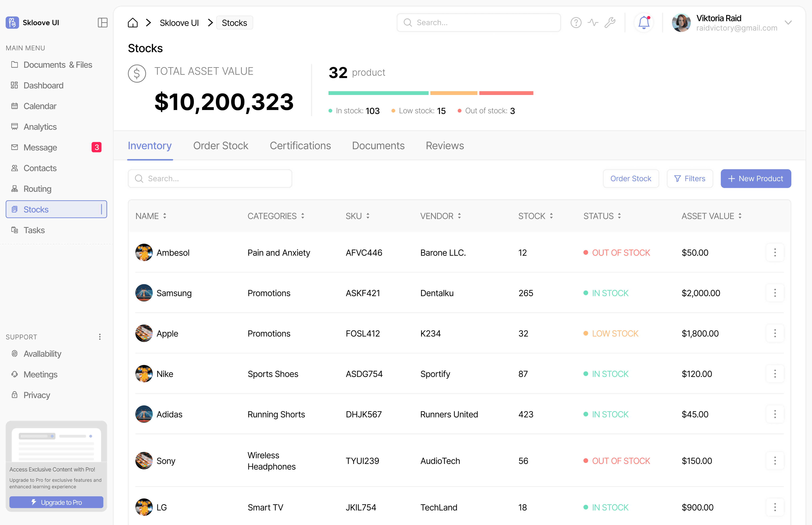Click the inventory search field
Viewport: 812px width, 525px height.
(x=210, y=179)
